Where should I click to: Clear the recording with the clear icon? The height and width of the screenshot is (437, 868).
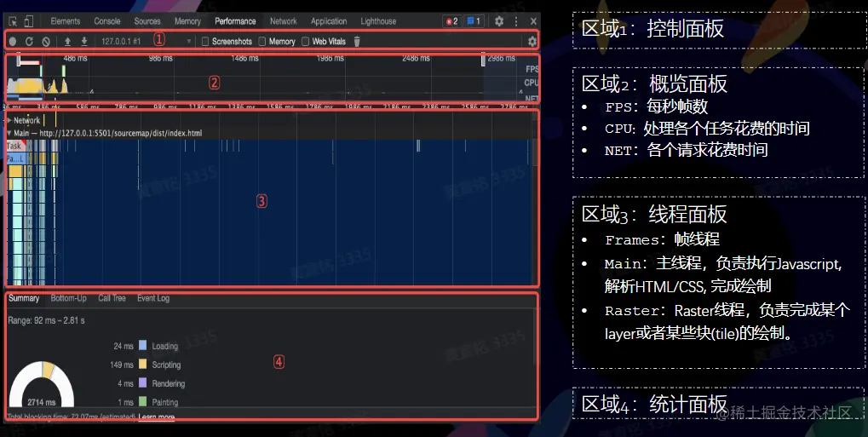point(47,42)
